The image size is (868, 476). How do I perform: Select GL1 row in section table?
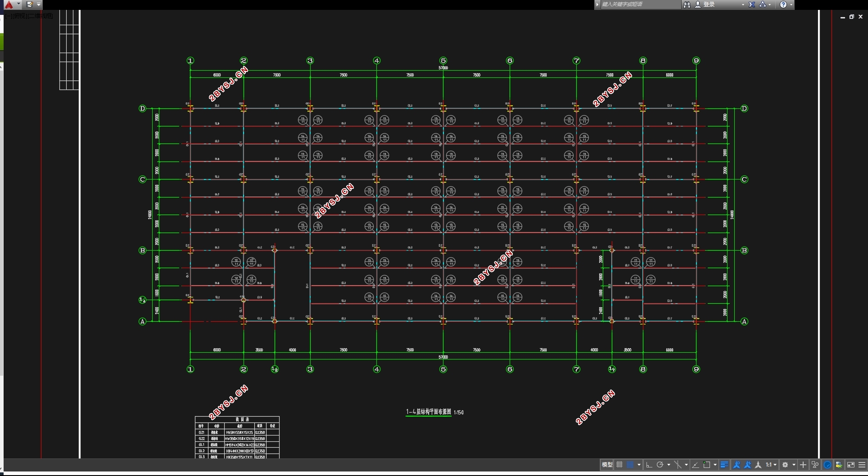(237, 445)
